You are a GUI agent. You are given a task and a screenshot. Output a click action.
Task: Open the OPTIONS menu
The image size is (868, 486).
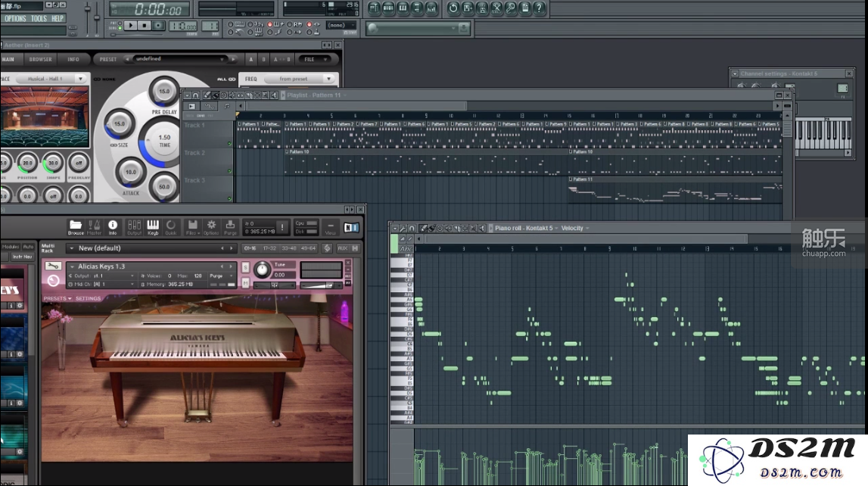click(x=15, y=18)
